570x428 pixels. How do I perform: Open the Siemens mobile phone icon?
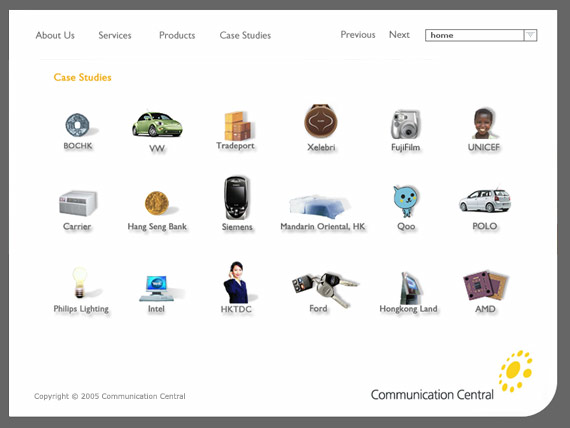236,198
